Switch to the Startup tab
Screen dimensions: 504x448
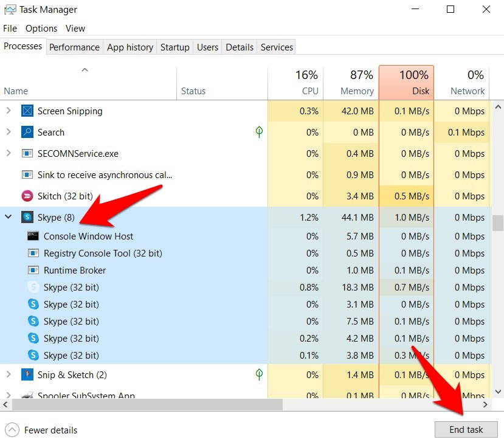click(x=175, y=47)
